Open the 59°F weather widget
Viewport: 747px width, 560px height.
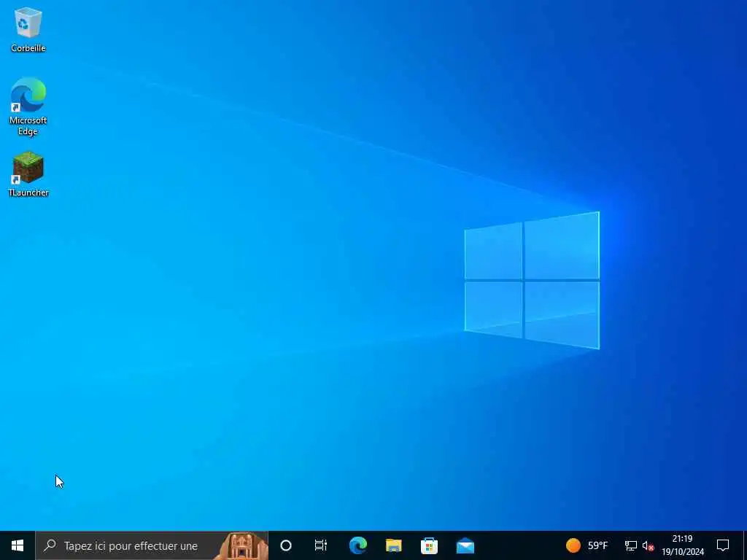pyautogui.click(x=587, y=545)
